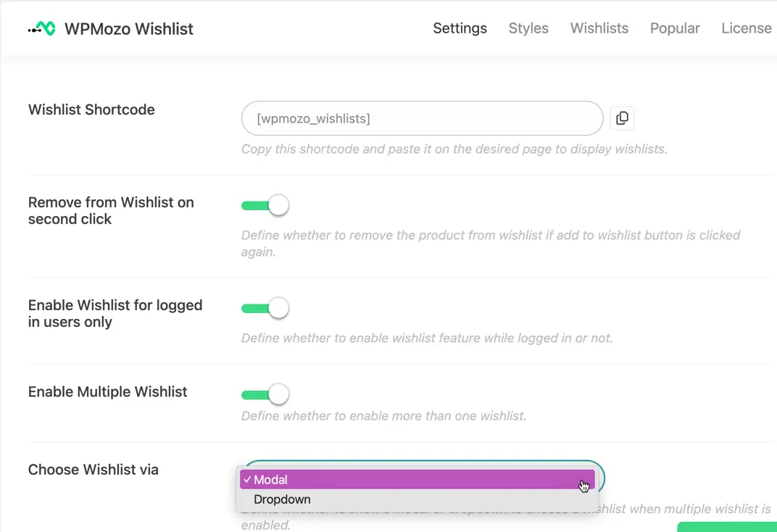The height and width of the screenshot is (532, 777).
Task: Click the Remove from Wishlist on second click label
Action: click(111, 210)
